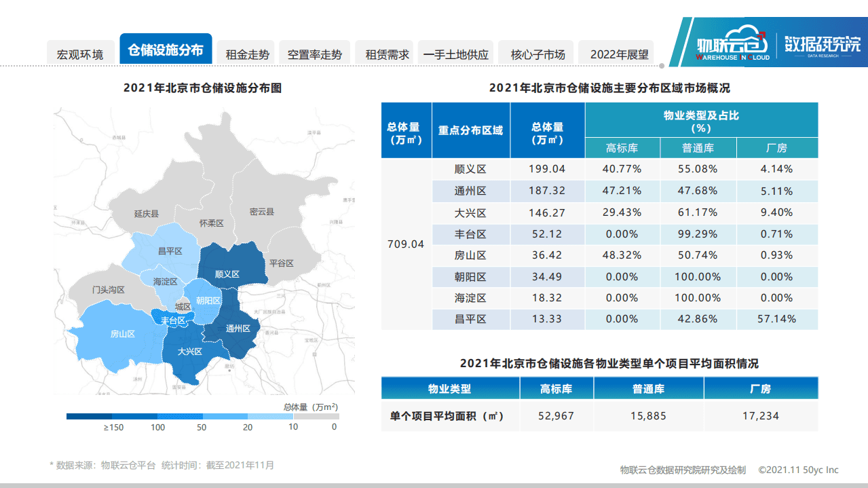Switch to the 宏观环境 tab
The height and width of the screenshot is (488, 868).
coord(81,49)
